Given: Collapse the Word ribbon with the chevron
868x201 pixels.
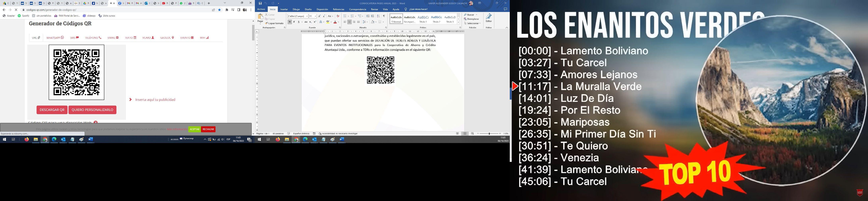Looking at the screenshot, I should (x=507, y=28).
